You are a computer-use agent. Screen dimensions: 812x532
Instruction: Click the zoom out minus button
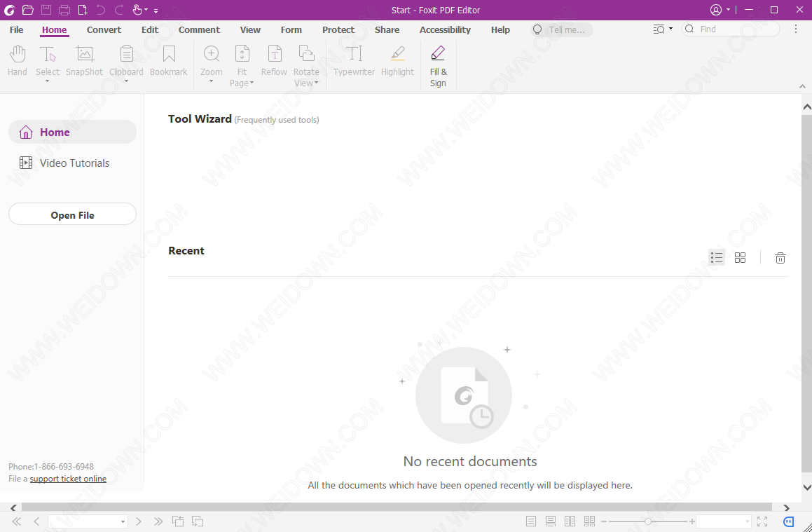[x=604, y=521]
